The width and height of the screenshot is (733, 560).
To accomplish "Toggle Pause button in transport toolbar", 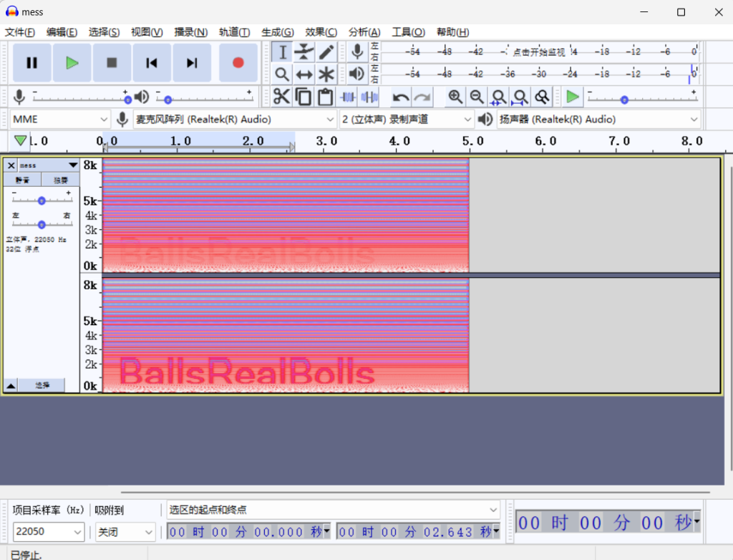I will click(x=31, y=63).
